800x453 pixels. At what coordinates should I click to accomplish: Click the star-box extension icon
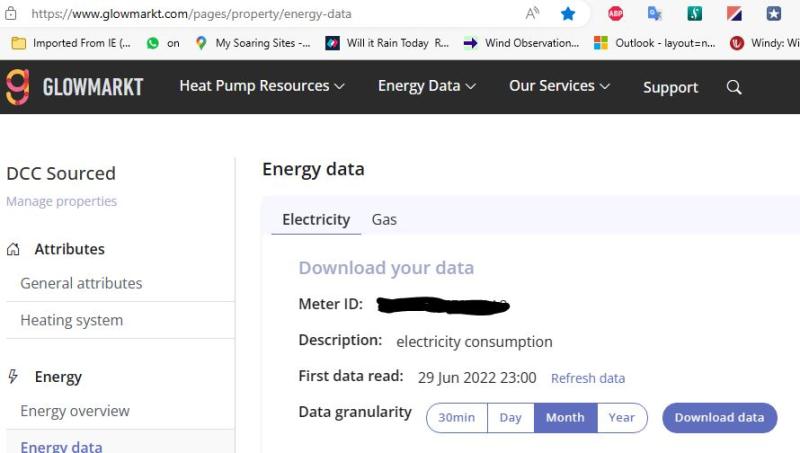pos(773,14)
